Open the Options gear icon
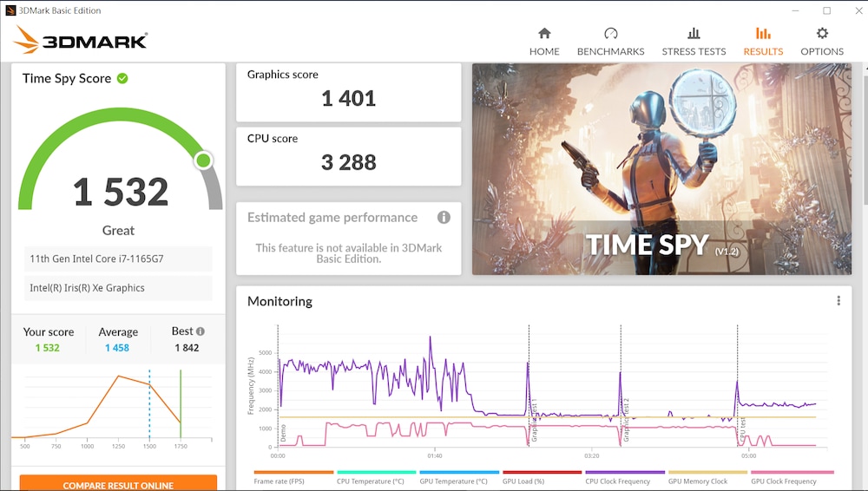This screenshot has width=868, height=491. click(822, 34)
